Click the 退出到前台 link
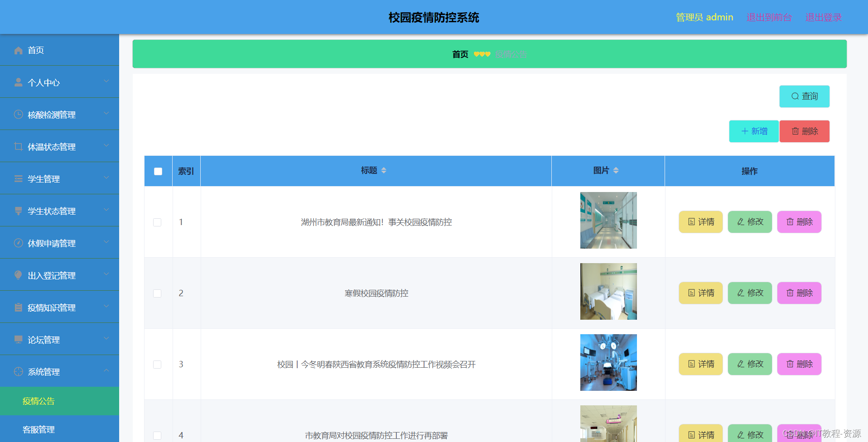This screenshot has width=868, height=442. tap(769, 17)
